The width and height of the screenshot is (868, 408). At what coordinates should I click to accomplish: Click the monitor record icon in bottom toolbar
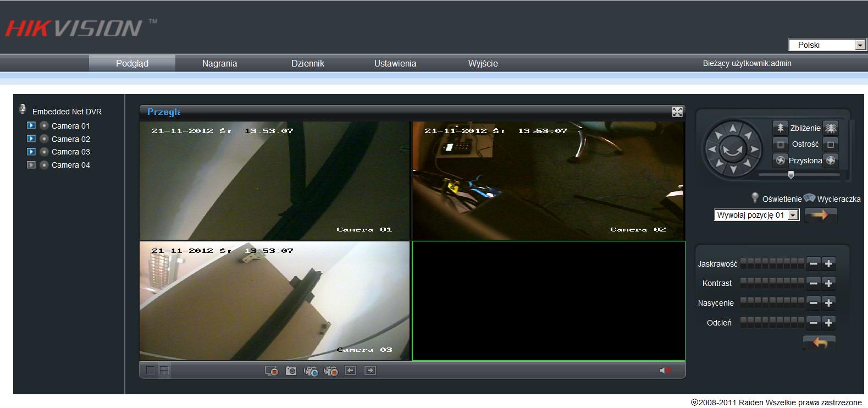click(271, 371)
